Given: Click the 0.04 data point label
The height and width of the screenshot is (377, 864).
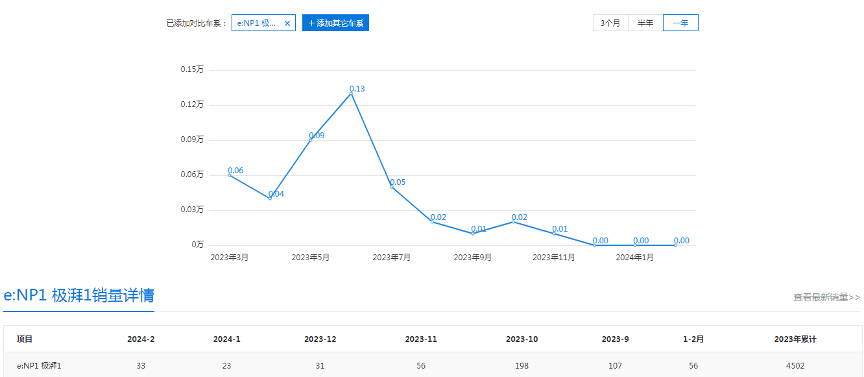Looking at the screenshot, I should tap(276, 194).
